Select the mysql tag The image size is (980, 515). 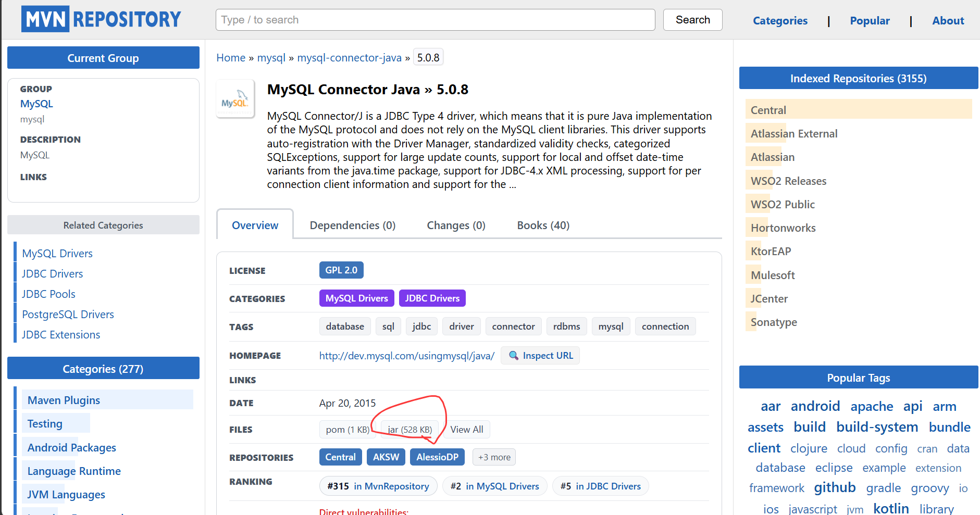[611, 326]
